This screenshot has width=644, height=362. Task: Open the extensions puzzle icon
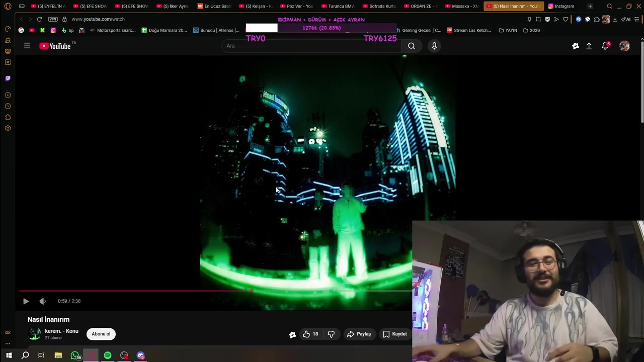(597, 19)
